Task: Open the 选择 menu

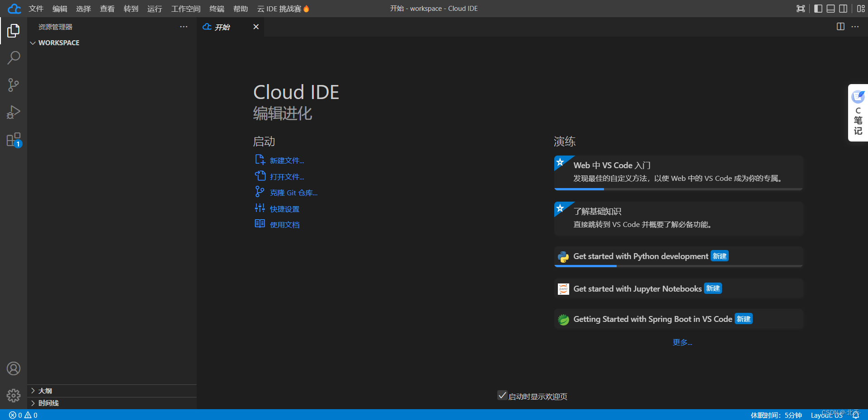Action: pos(84,9)
